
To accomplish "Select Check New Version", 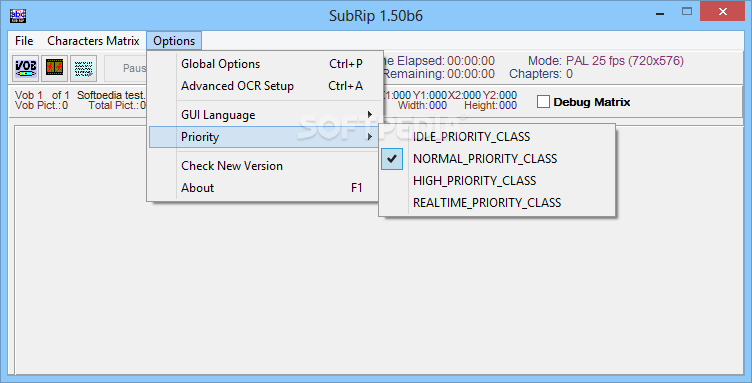I will (265, 166).
